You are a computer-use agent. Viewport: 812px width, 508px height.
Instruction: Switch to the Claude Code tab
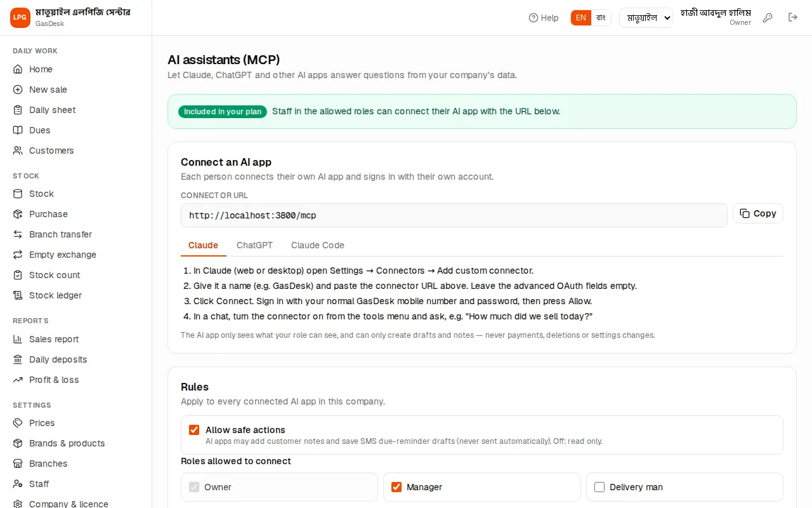318,245
